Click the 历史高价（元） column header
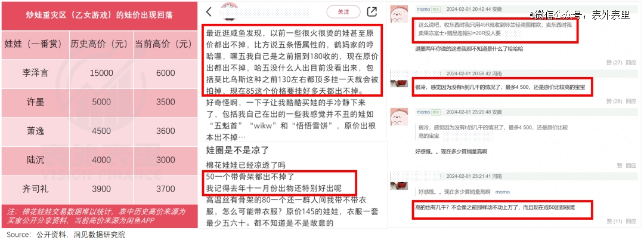 101,44
